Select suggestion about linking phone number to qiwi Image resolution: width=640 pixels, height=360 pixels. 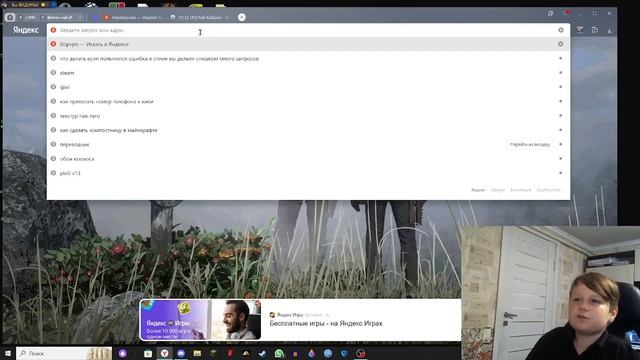308,101
